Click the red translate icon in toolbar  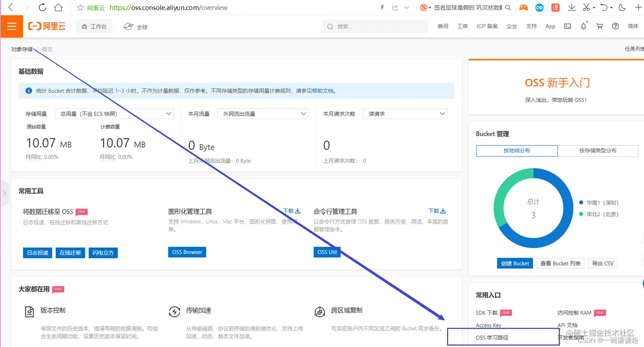tap(555, 8)
